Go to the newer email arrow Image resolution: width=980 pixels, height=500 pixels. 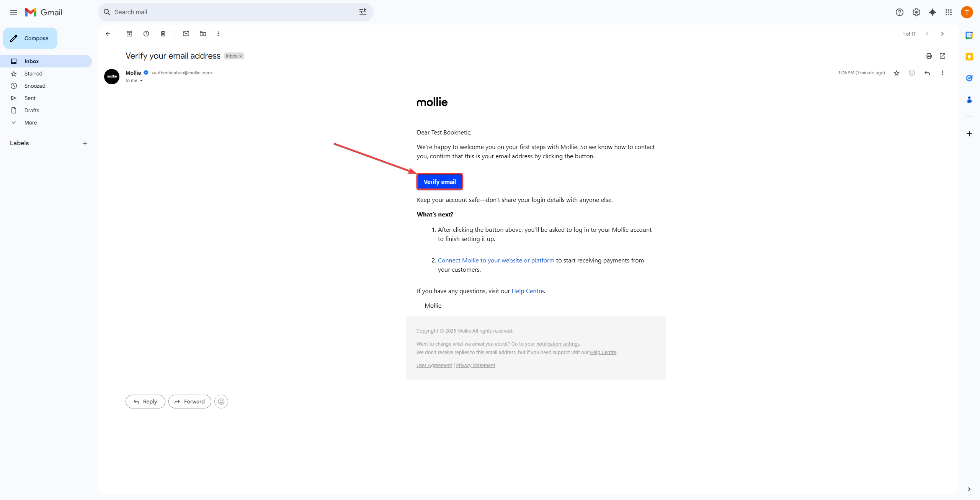point(927,34)
